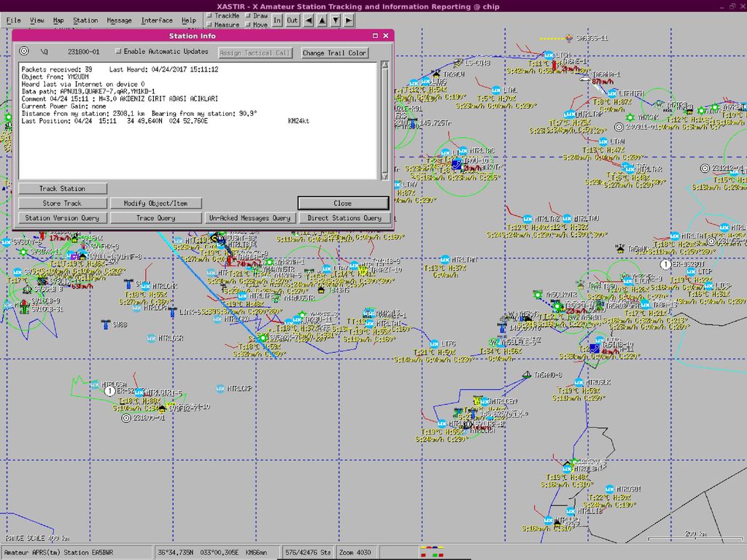Select house station TA5AHC on map
Viewport: 747px width, 560px height.
(620, 248)
